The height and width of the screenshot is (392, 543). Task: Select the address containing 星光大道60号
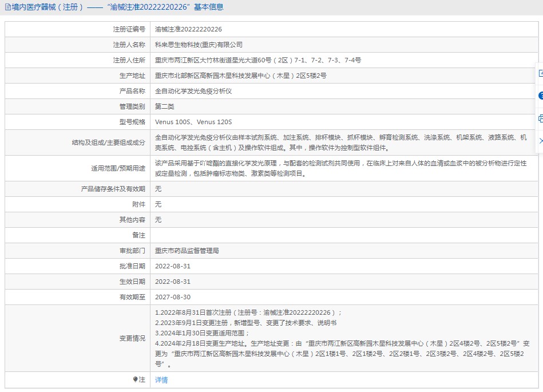[258, 60]
